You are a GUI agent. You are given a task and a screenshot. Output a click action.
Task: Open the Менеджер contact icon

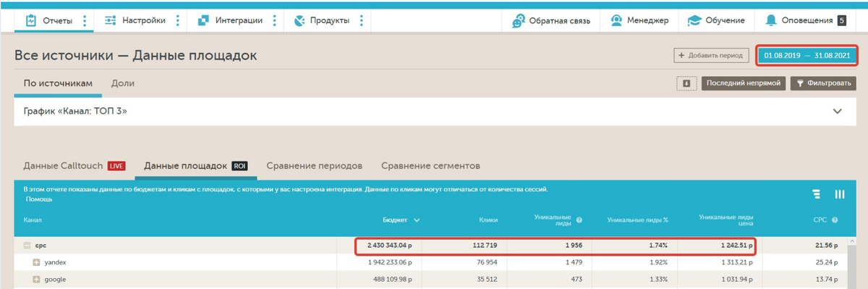pyautogui.click(x=617, y=20)
